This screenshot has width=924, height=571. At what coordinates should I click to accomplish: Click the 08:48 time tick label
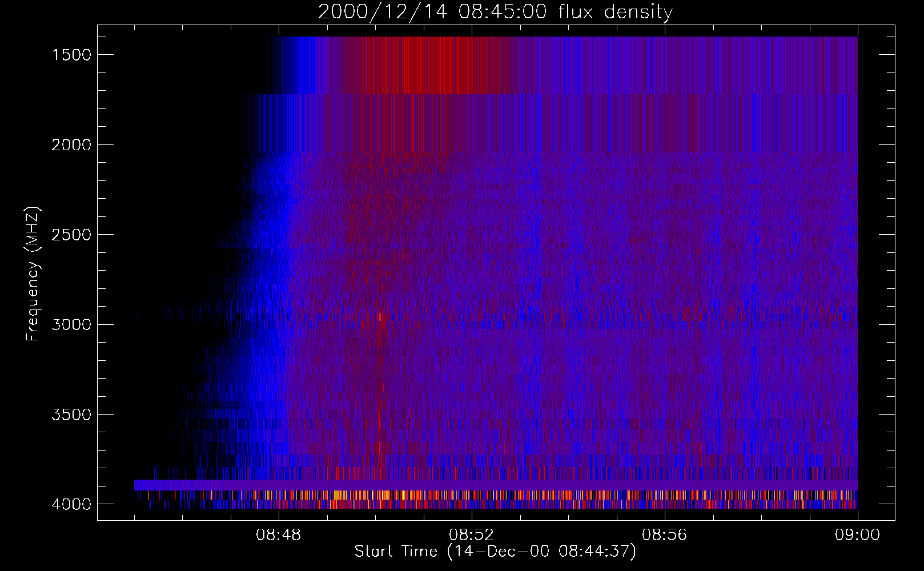[279, 535]
